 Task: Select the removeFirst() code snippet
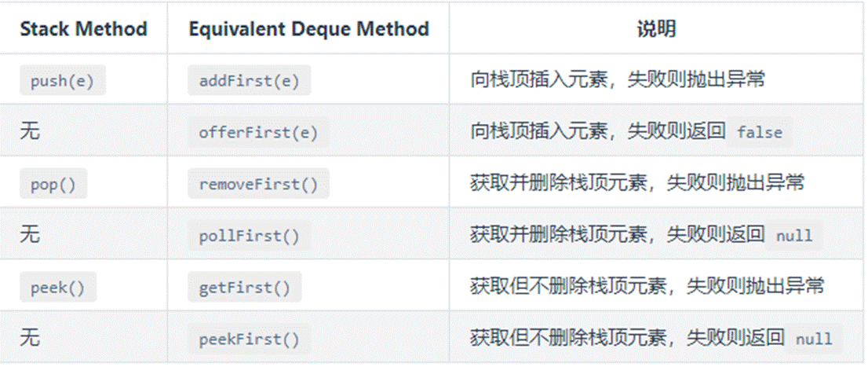pyautogui.click(x=258, y=184)
